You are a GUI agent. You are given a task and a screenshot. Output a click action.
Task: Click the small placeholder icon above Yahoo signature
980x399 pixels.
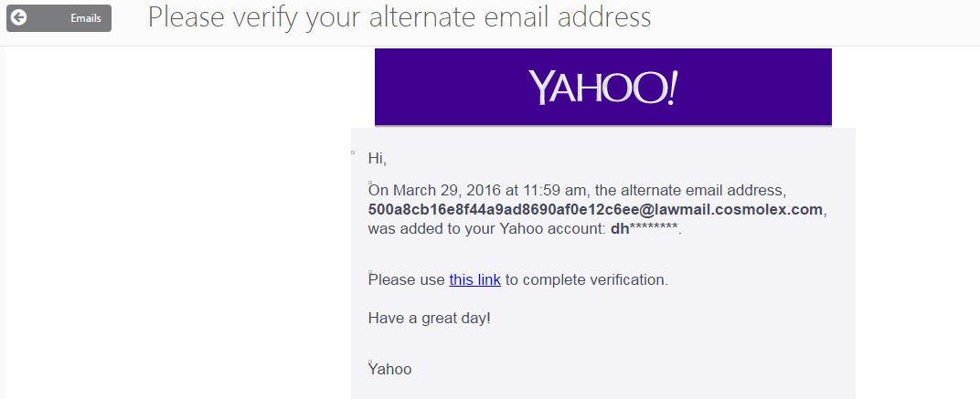point(370,362)
